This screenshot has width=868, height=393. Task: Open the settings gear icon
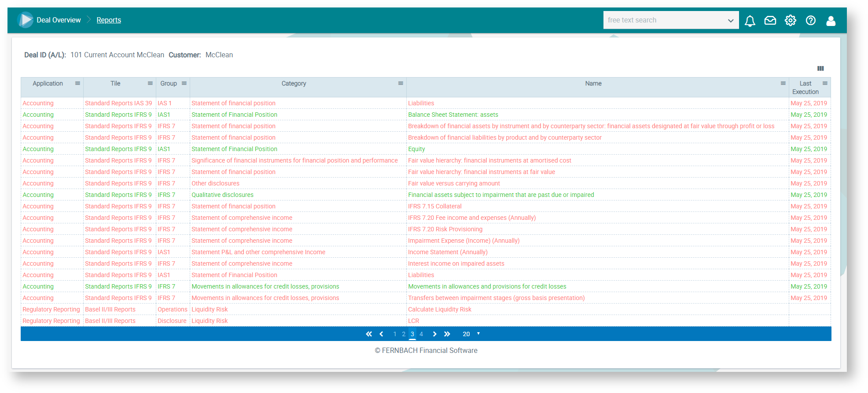(x=790, y=21)
